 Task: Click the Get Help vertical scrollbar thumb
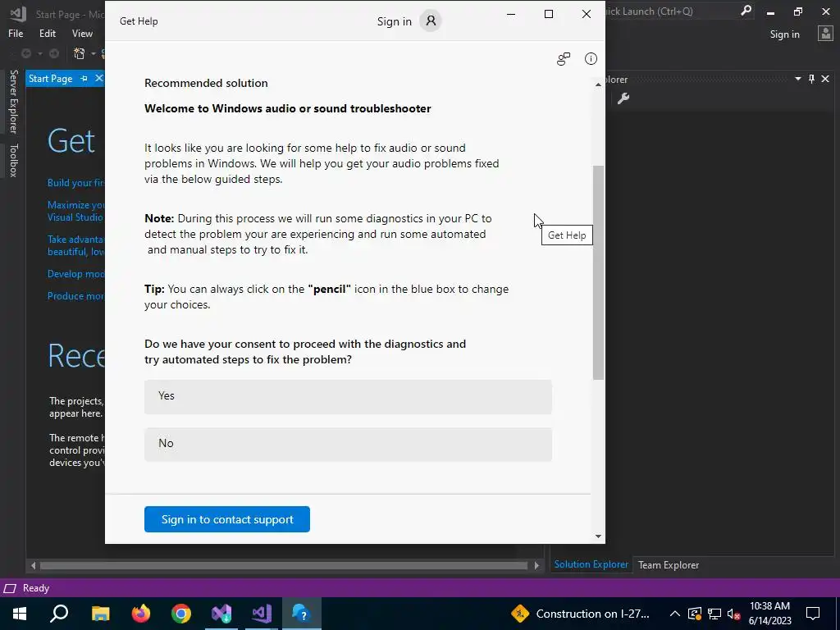click(598, 272)
